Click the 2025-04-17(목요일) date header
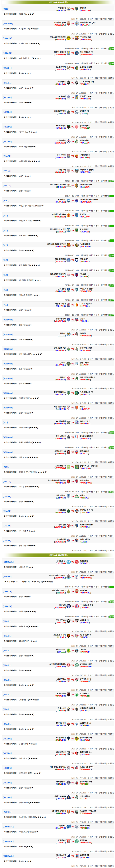This screenshot has width=115, height=868. 58,555
